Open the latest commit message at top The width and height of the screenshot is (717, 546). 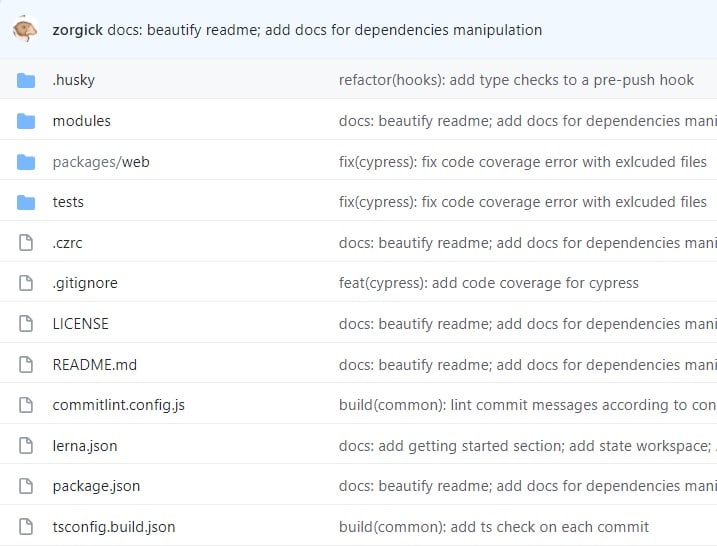tap(325, 30)
